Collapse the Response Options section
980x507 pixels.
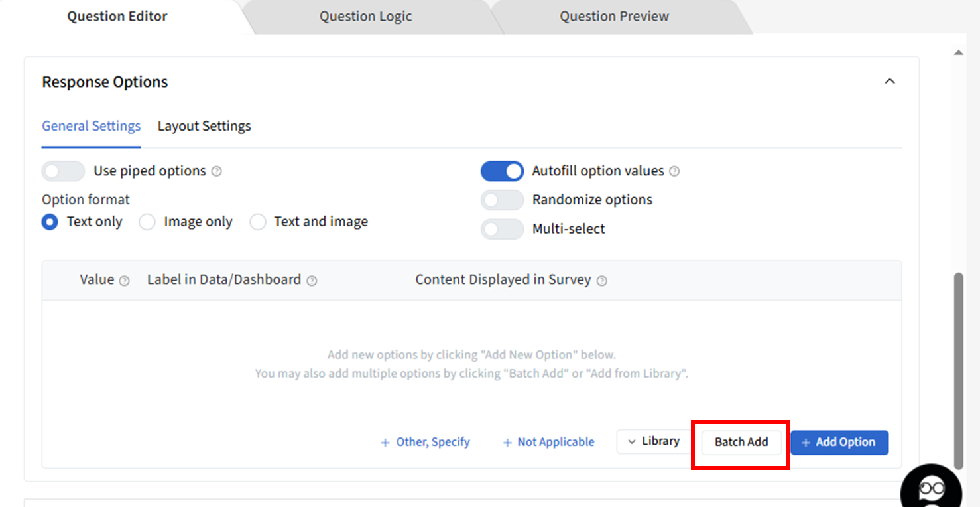pyautogui.click(x=890, y=82)
